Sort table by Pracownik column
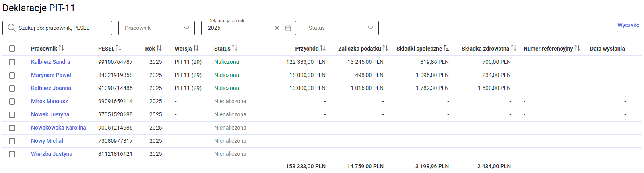The width and height of the screenshot is (644, 173). (x=61, y=48)
